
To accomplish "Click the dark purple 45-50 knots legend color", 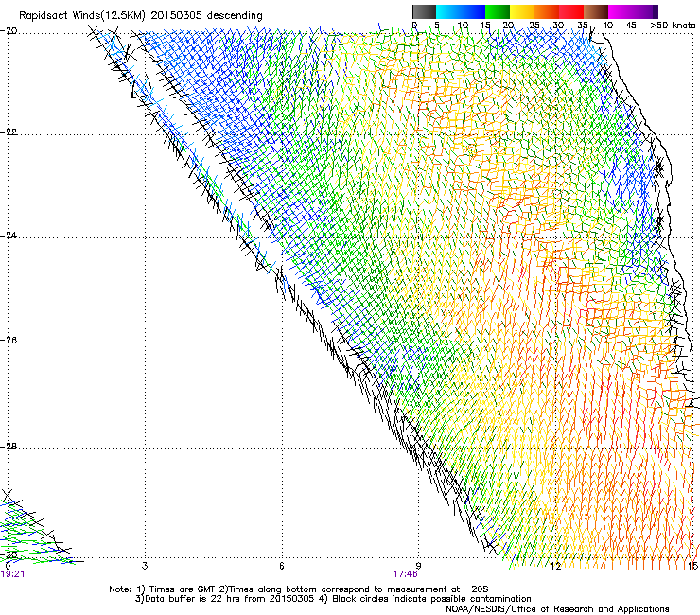I will [645, 11].
